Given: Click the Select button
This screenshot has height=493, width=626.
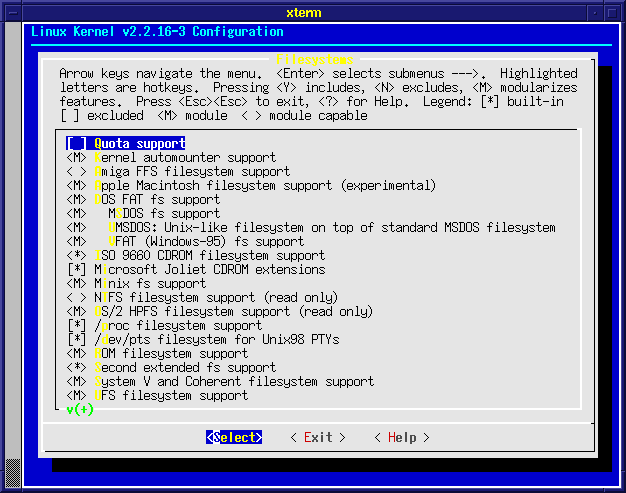Looking at the screenshot, I should [234, 438].
